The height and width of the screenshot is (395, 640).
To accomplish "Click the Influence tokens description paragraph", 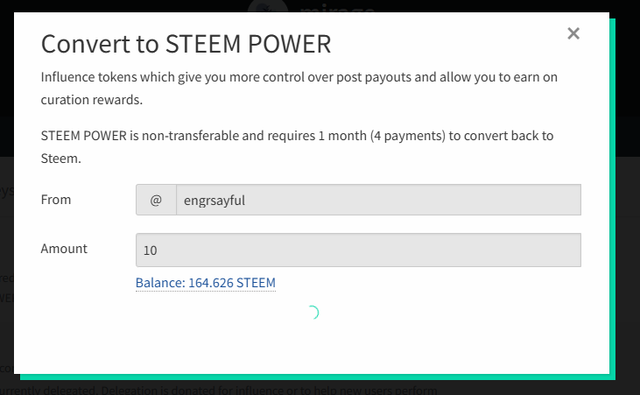I will pyautogui.click(x=299, y=88).
